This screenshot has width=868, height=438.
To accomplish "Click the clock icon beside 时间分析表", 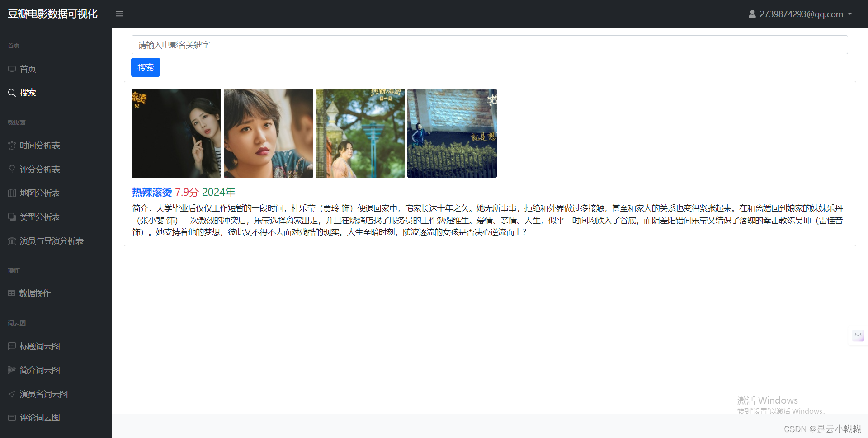I will [12, 146].
